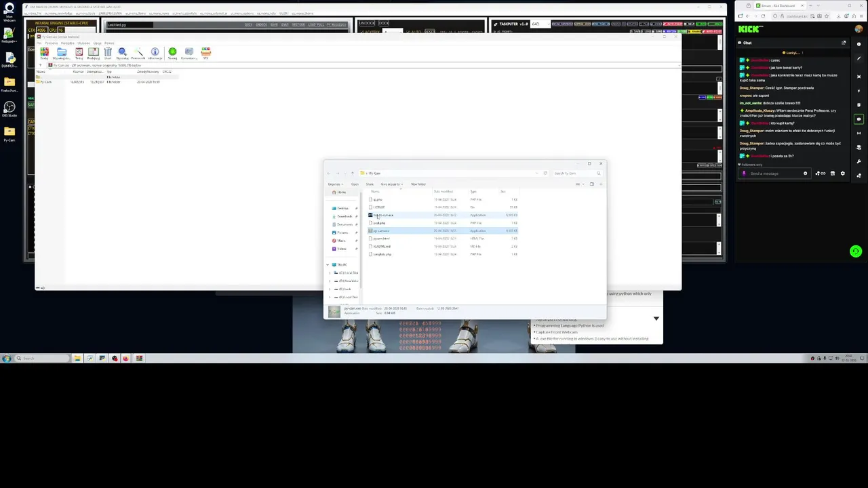Open Kick chat settings gear
868x488 pixels.
(x=843, y=173)
